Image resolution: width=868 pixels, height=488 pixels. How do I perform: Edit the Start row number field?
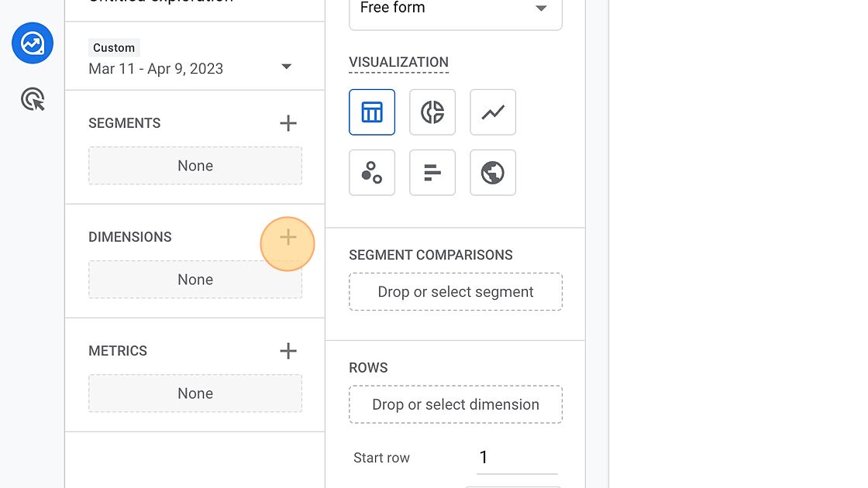(x=516, y=458)
